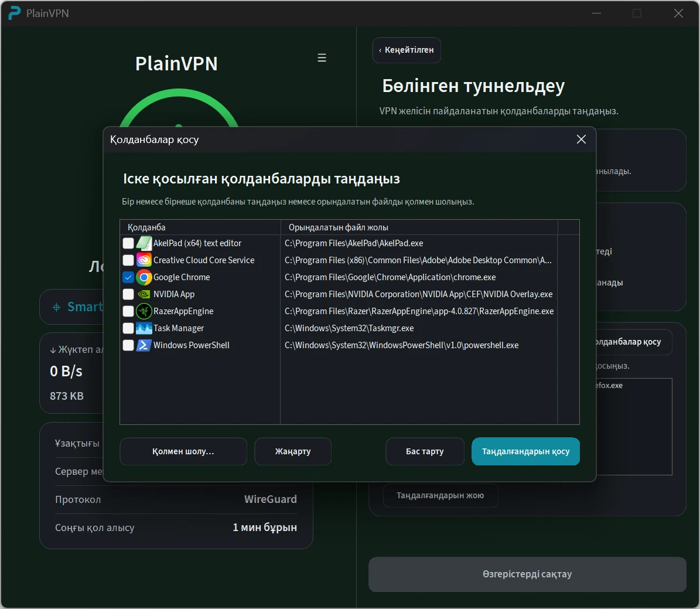700x609 pixels.
Task: Open the hamburger menu next to PlainVPN
Action: (322, 57)
